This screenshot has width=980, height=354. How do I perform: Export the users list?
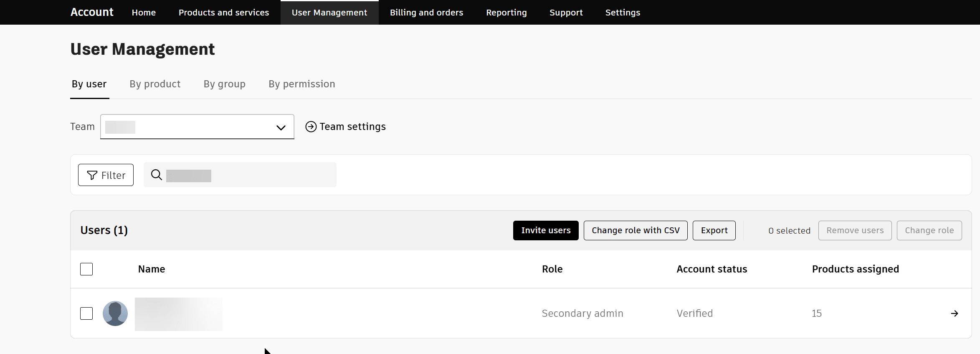click(714, 230)
